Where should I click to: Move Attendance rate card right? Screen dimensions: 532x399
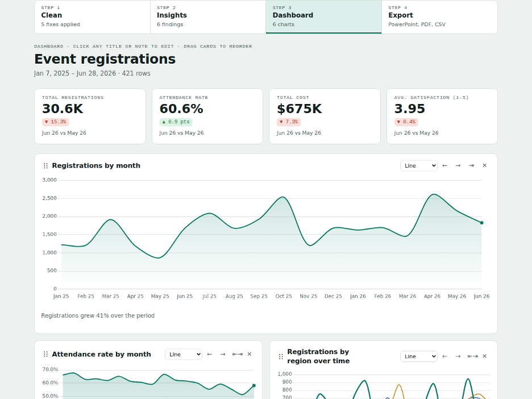point(223,354)
